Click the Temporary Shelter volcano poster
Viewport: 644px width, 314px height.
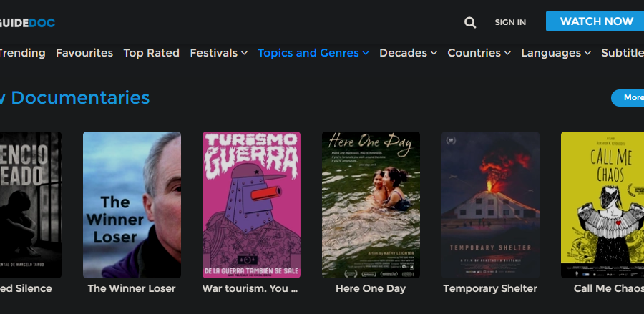[x=490, y=205]
